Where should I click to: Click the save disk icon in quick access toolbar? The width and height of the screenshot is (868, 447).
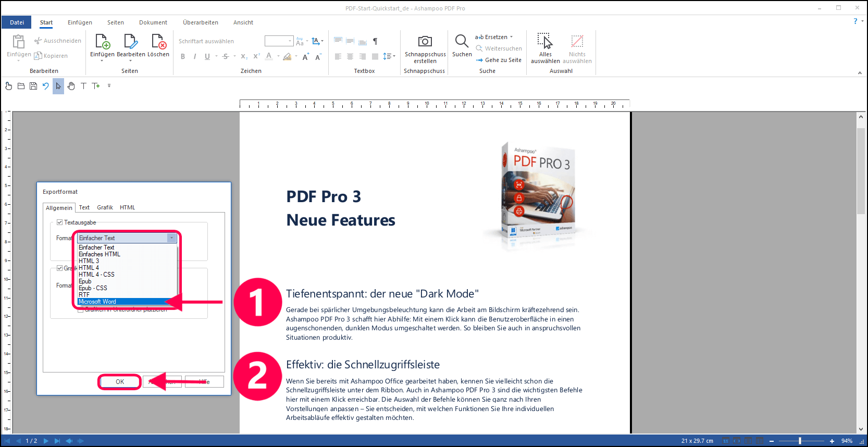point(33,86)
